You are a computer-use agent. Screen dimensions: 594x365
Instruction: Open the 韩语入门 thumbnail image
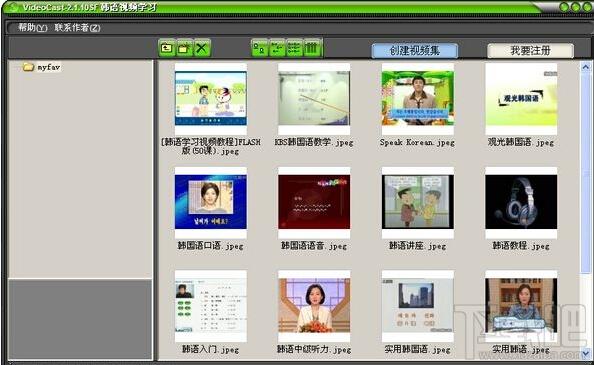pyautogui.click(x=211, y=306)
